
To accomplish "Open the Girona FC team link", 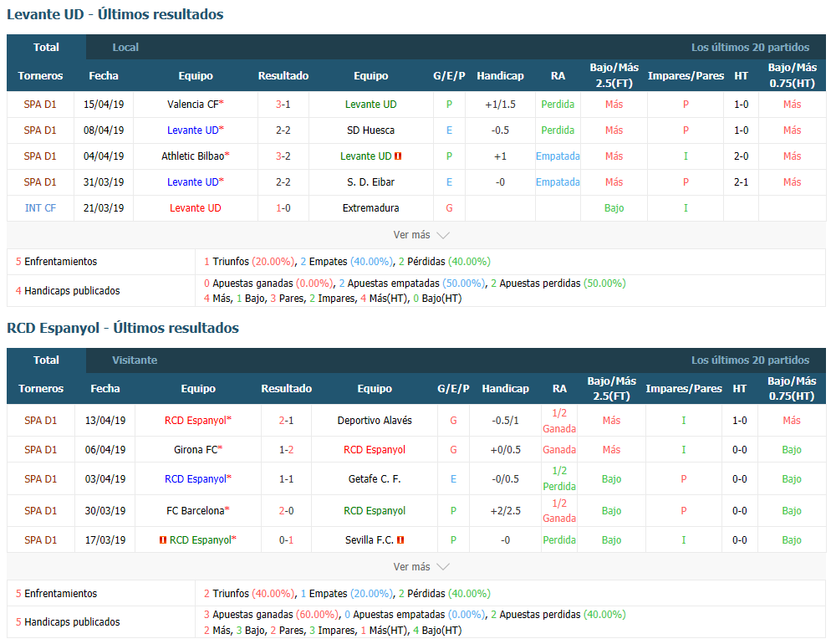I will point(196,450).
